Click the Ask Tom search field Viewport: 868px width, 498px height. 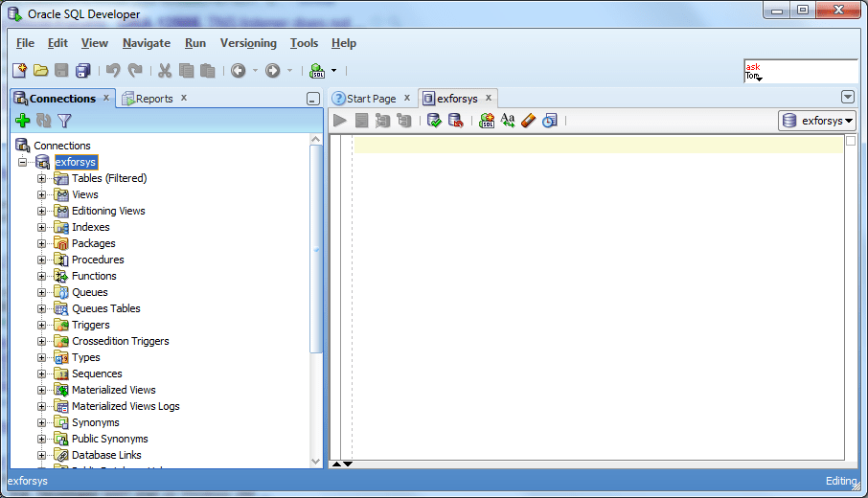click(x=801, y=71)
